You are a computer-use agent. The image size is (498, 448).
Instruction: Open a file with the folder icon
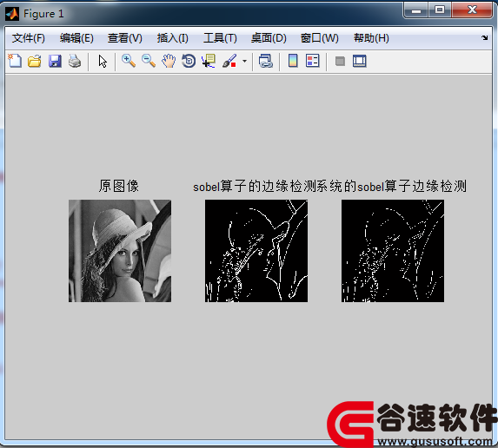pyautogui.click(x=35, y=61)
